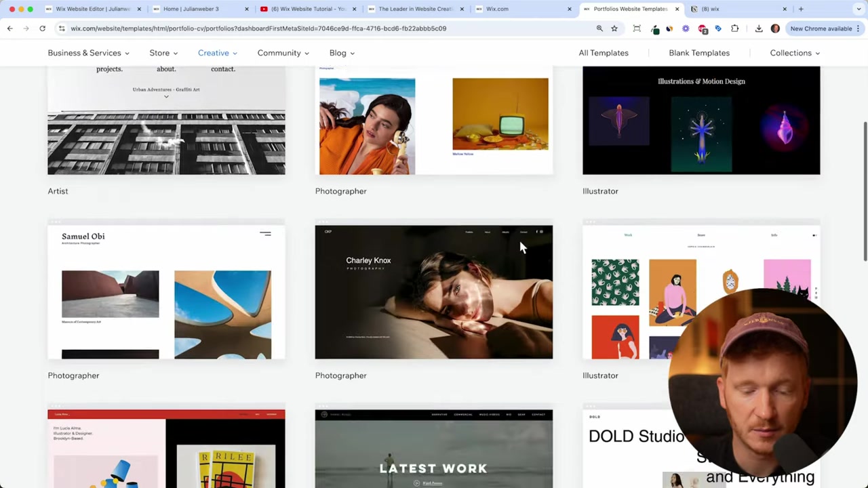868x488 pixels.
Task: Click Illustrator label under Motion Design template
Action: (600, 191)
